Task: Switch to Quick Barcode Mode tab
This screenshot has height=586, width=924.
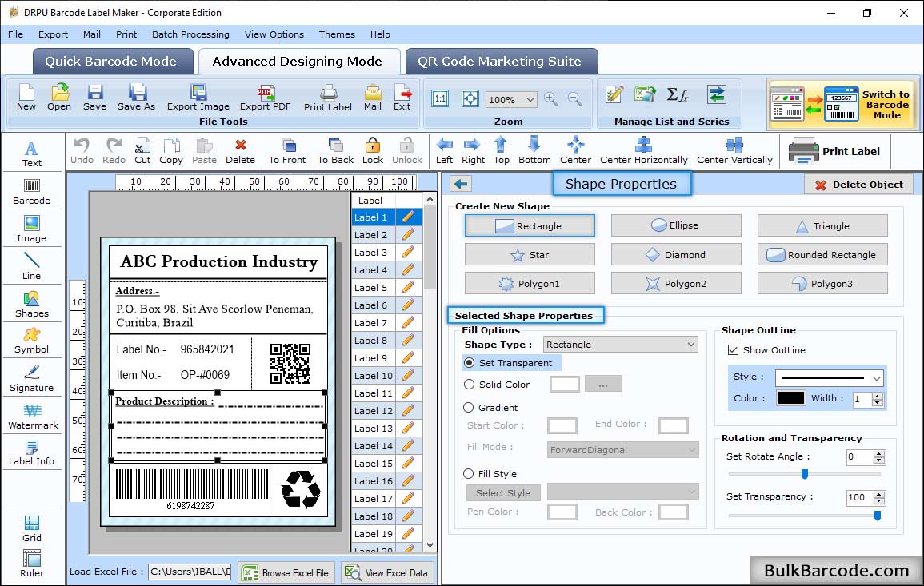Action: click(113, 62)
